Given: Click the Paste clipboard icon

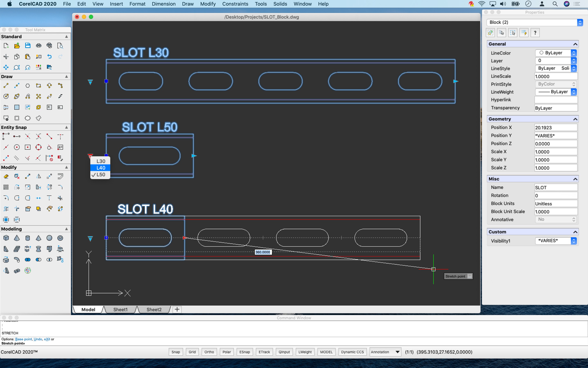Looking at the screenshot, I should (28, 56).
